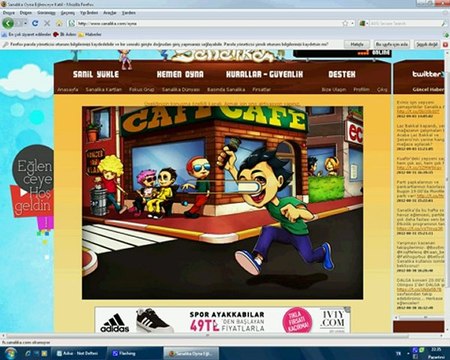Screen dimensions: 450x360
Task: Go to Anasayfa in sub menu
Action: [68, 89]
